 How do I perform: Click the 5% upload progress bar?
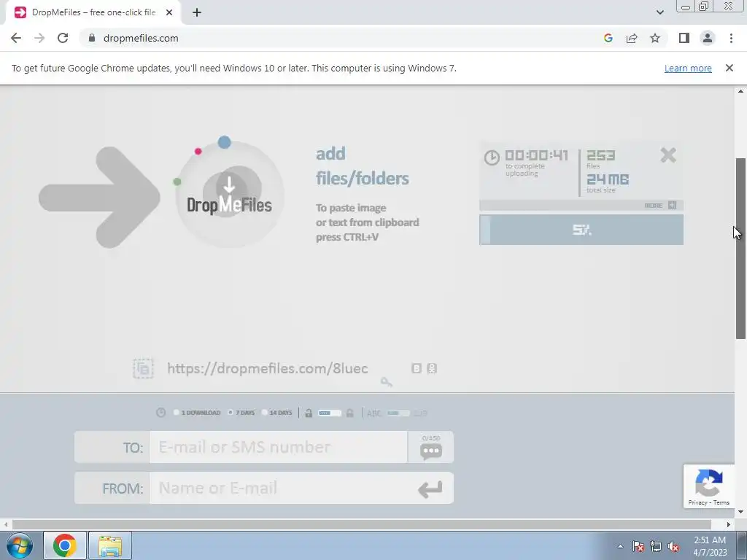point(581,230)
